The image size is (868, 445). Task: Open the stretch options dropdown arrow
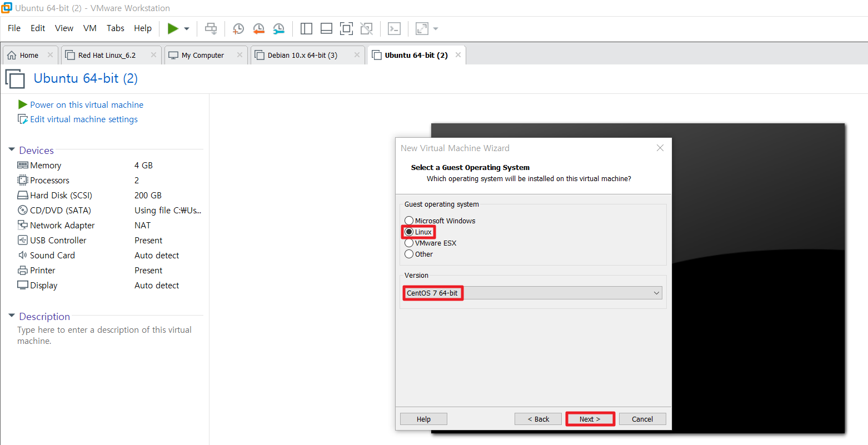(x=436, y=28)
